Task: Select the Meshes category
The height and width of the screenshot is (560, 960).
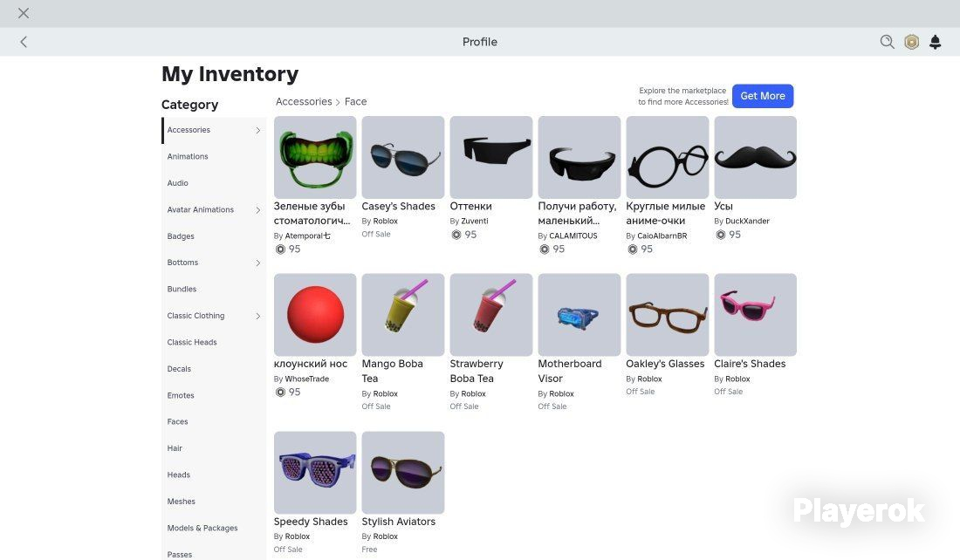Action: 214,502
